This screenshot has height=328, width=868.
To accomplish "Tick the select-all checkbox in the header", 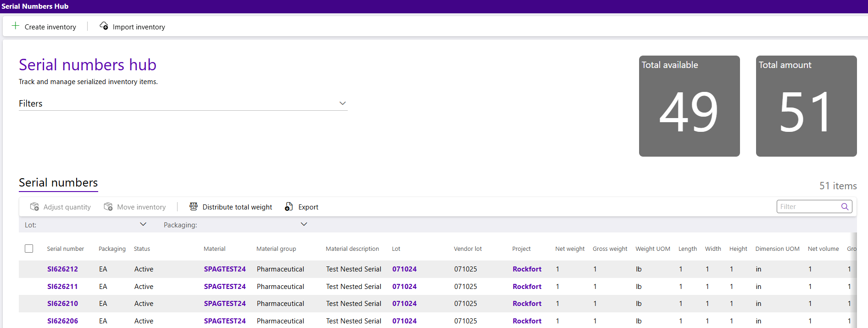I will pos(29,249).
